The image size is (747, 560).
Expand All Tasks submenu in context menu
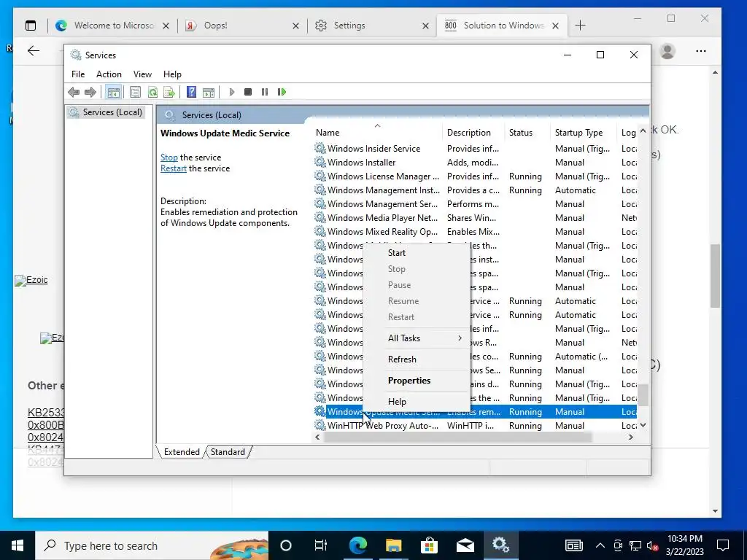pyautogui.click(x=417, y=338)
